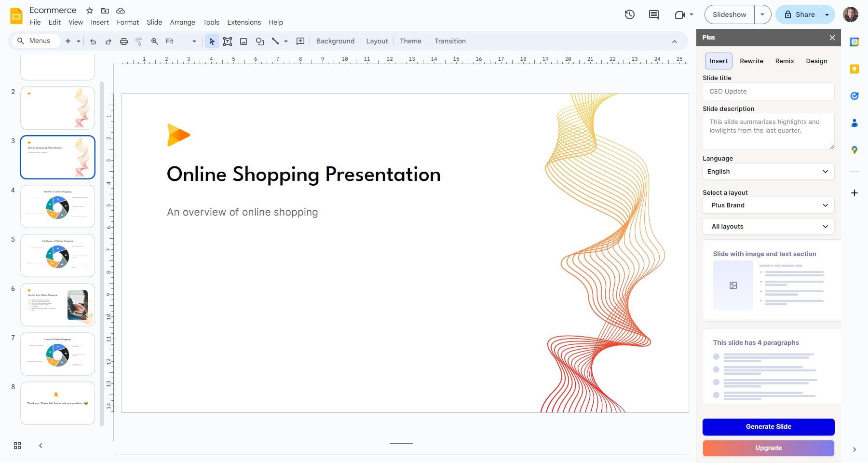
Task: Insert a comment using the toolbar icon
Action: [300, 41]
